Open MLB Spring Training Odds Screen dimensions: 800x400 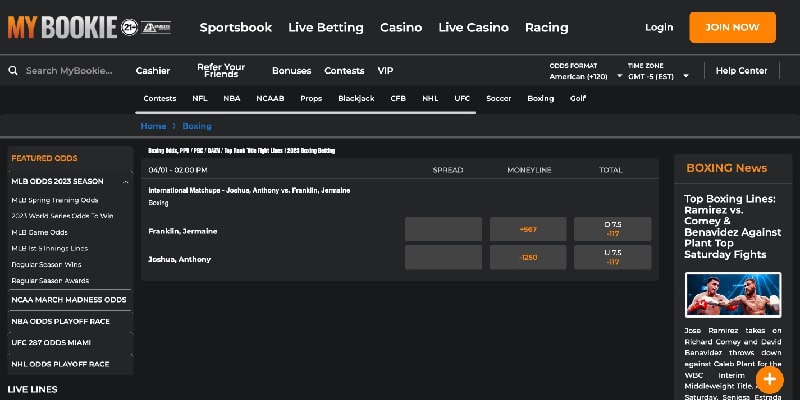coord(55,200)
